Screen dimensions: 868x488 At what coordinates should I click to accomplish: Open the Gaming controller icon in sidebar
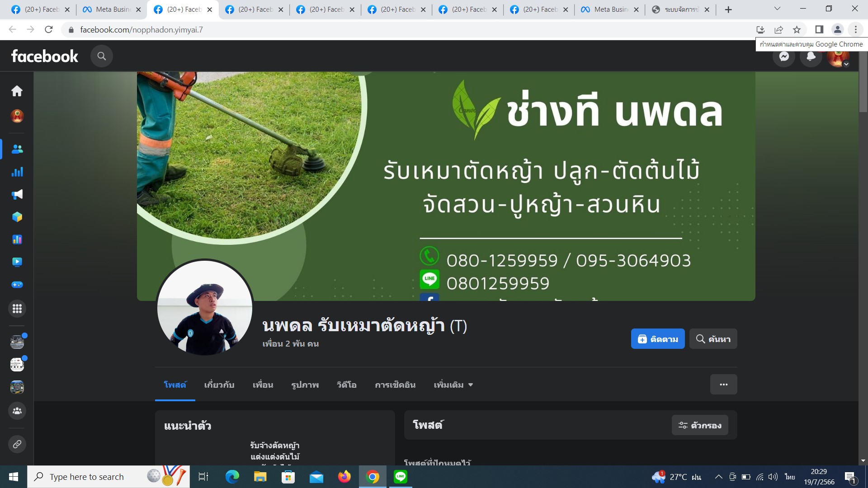[x=17, y=285]
